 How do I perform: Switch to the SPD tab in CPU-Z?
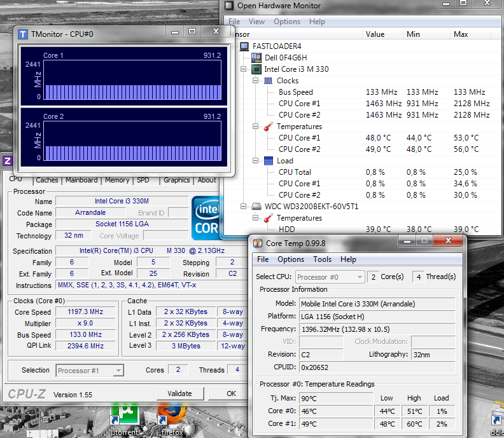coord(143,180)
